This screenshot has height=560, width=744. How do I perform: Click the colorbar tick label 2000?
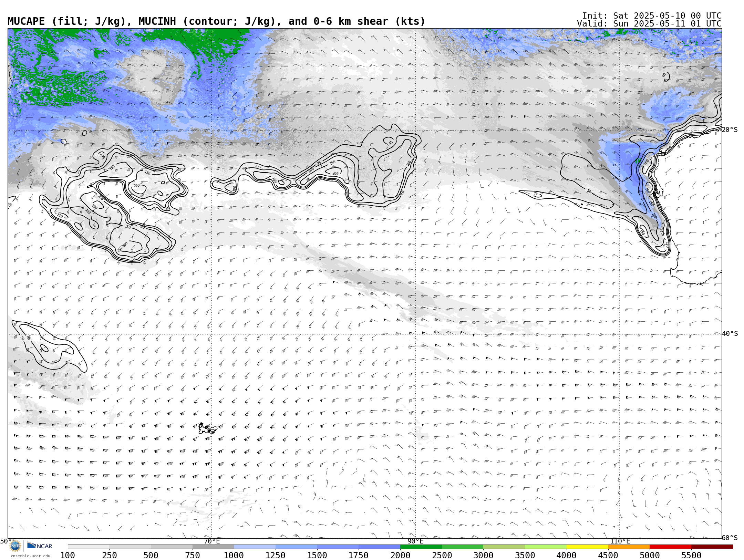tap(400, 556)
